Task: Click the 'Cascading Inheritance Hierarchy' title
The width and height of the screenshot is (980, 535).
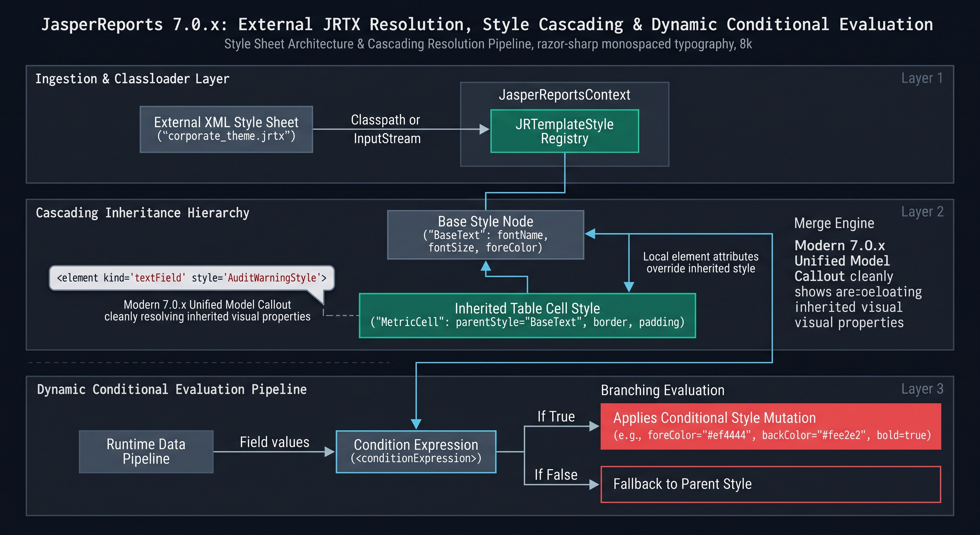Action: click(x=143, y=213)
